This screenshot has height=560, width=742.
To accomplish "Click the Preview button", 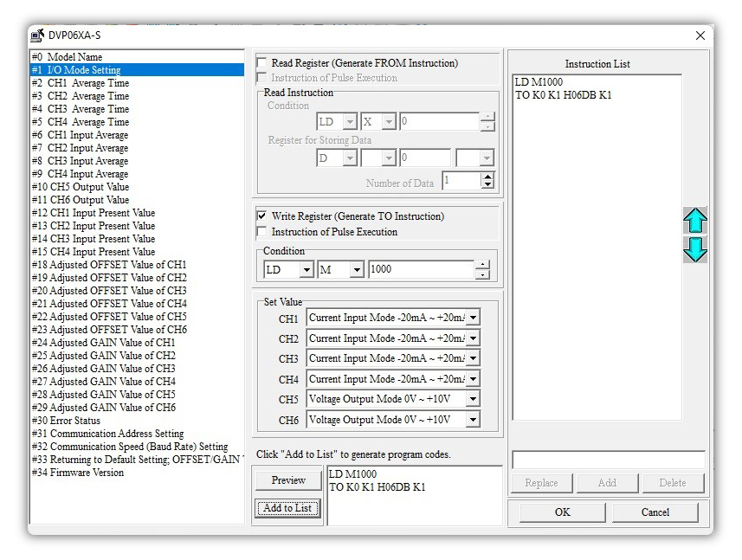I will pos(287,480).
